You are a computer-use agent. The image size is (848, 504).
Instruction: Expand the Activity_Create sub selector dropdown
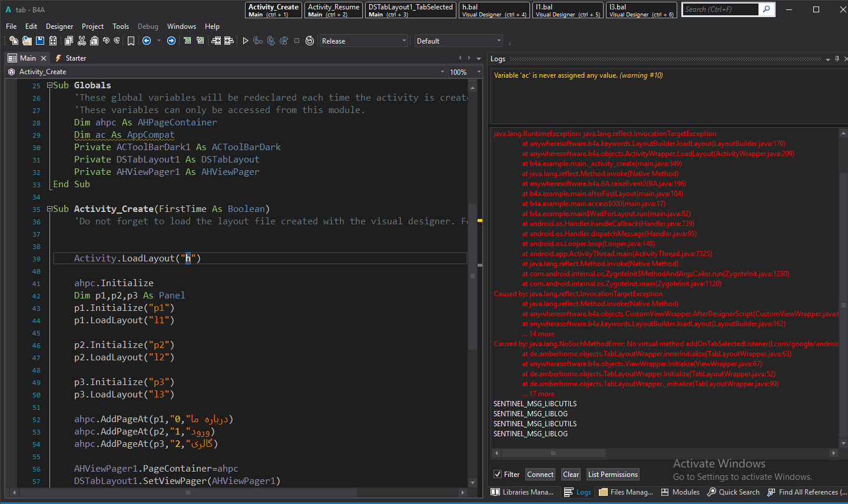pyautogui.click(x=442, y=72)
